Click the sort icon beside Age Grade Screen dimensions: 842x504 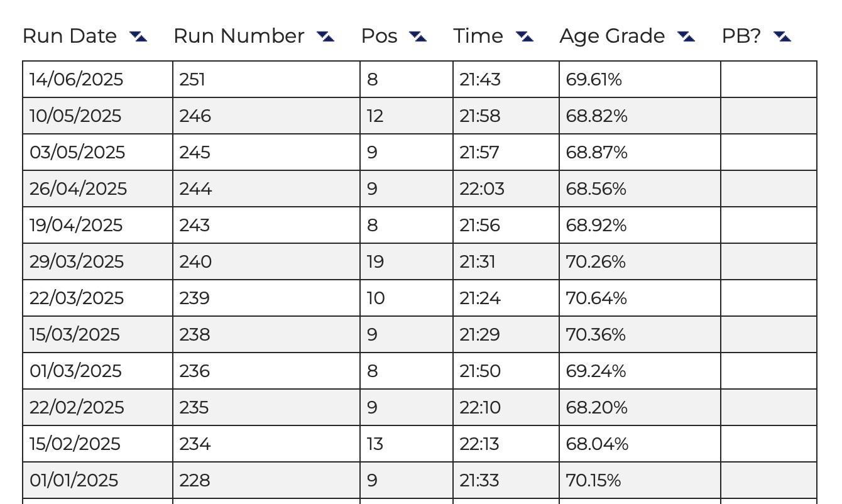[x=686, y=37]
